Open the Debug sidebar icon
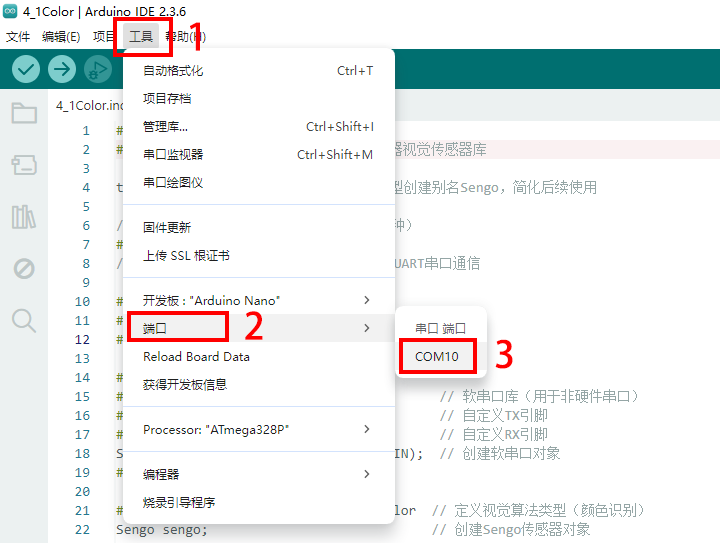This screenshot has height=543, width=720. pyautogui.click(x=24, y=269)
